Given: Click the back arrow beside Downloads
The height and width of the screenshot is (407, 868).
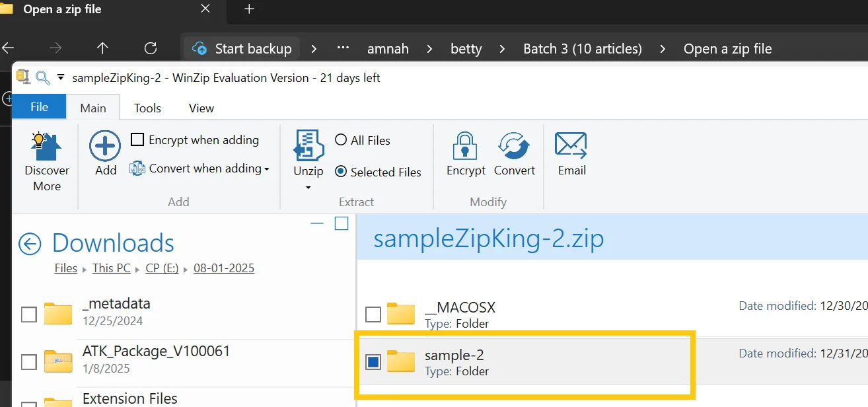Looking at the screenshot, I should [x=30, y=243].
